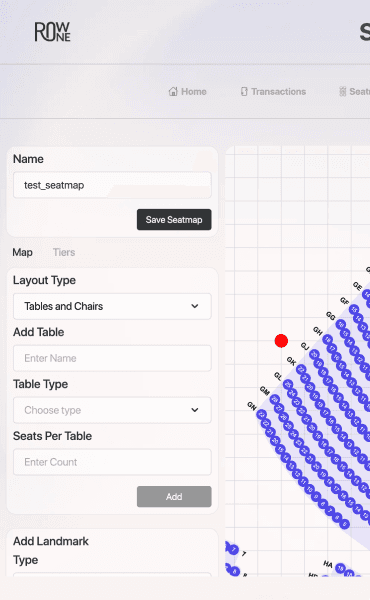Image resolution: width=370 pixels, height=600 pixels.
Task: Click the Home house icon
Action: coord(173,91)
